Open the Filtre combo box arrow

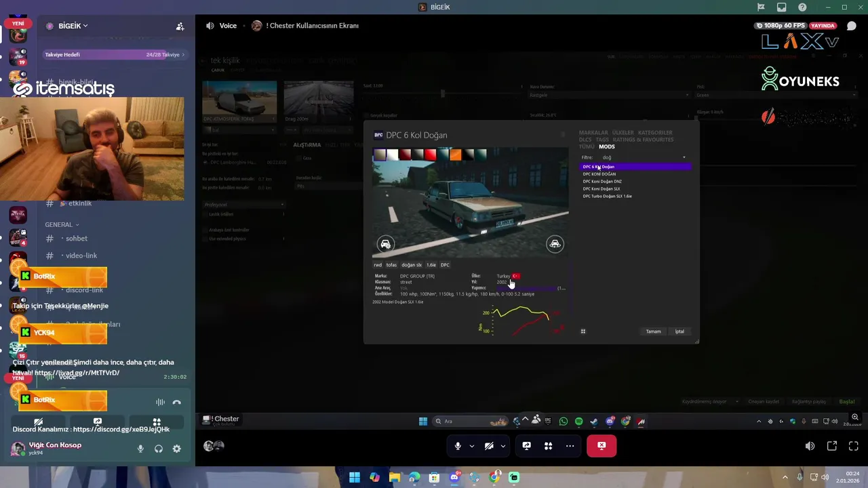684,157
